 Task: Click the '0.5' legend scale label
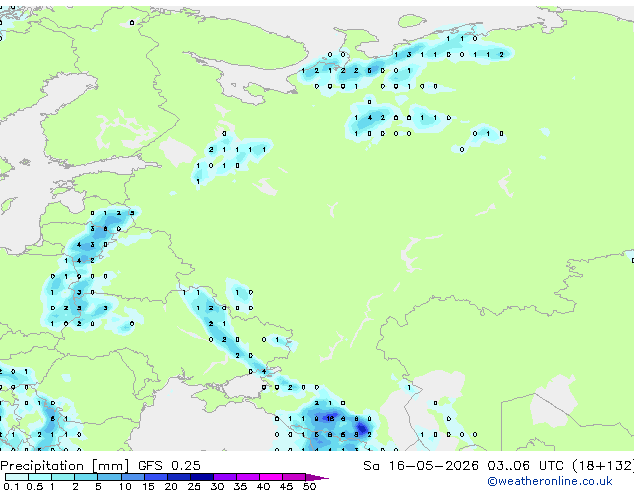pyautogui.click(x=35, y=486)
